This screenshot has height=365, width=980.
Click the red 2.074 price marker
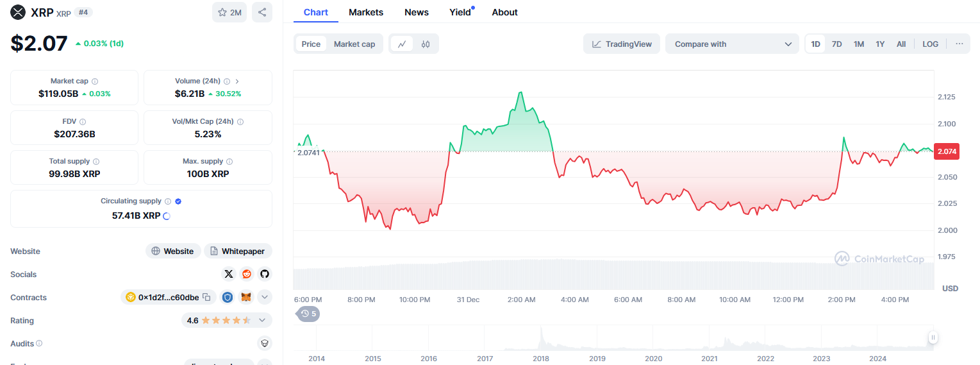(x=947, y=151)
